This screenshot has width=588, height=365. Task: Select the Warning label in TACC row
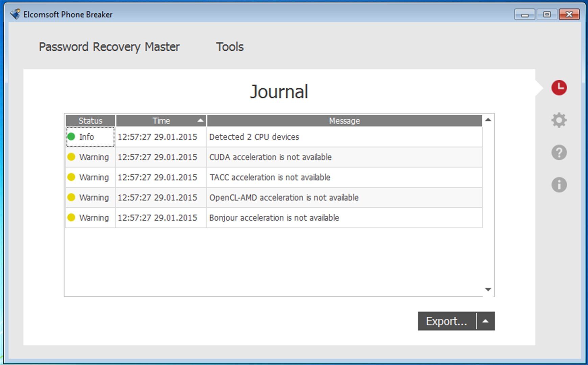point(94,178)
